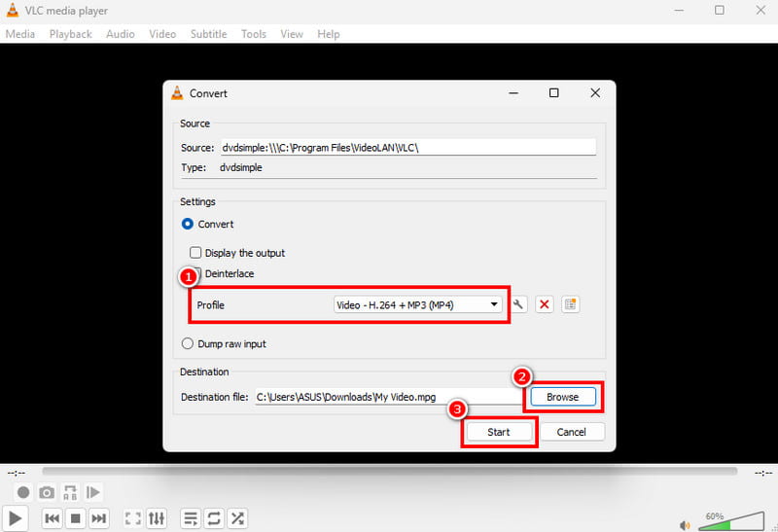Screen dimensions: 778x532
Task: Mute audio via speaker icon
Action: tap(685, 525)
